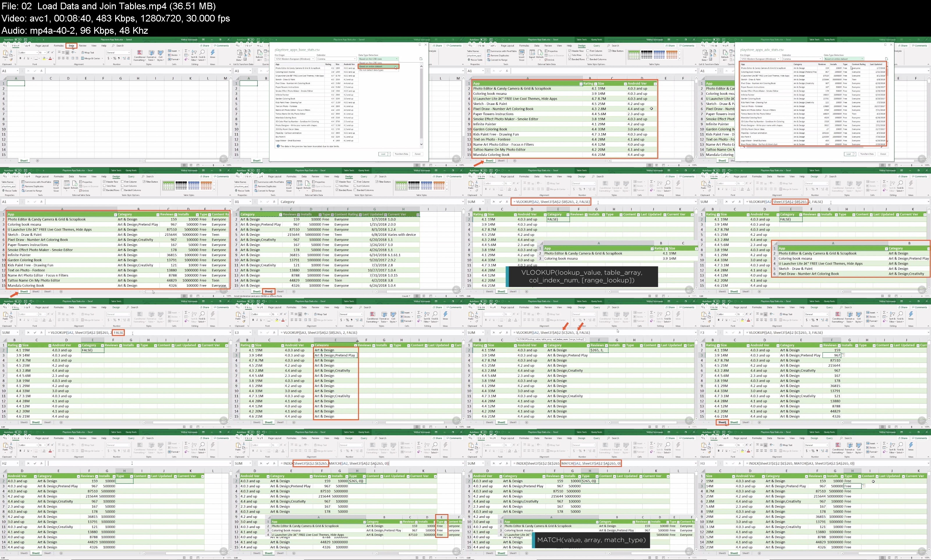Click Load in the adv_stats.csv dialog
The width and height of the screenshot is (931, 560).
(849, 154)
